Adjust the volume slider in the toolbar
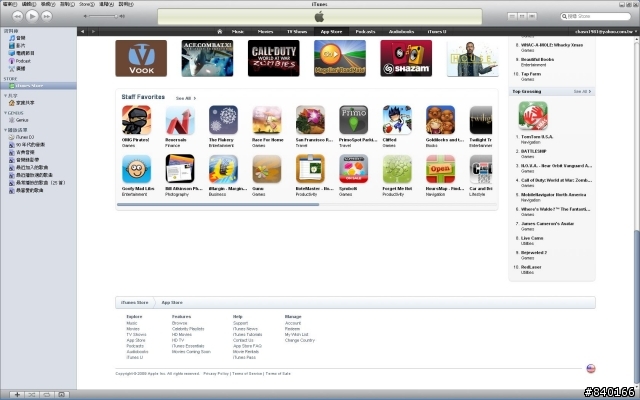This screenshot has width=640, height=400. [x=103, y=16]
